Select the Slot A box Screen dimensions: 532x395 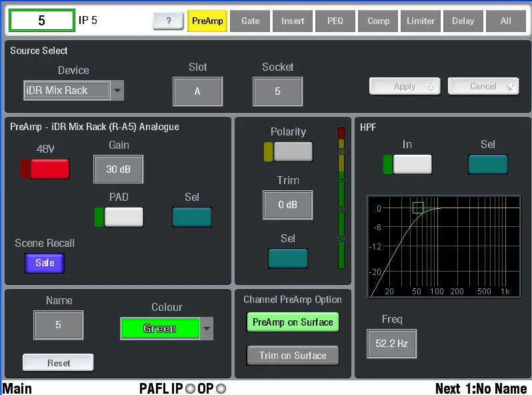[197, 91]
